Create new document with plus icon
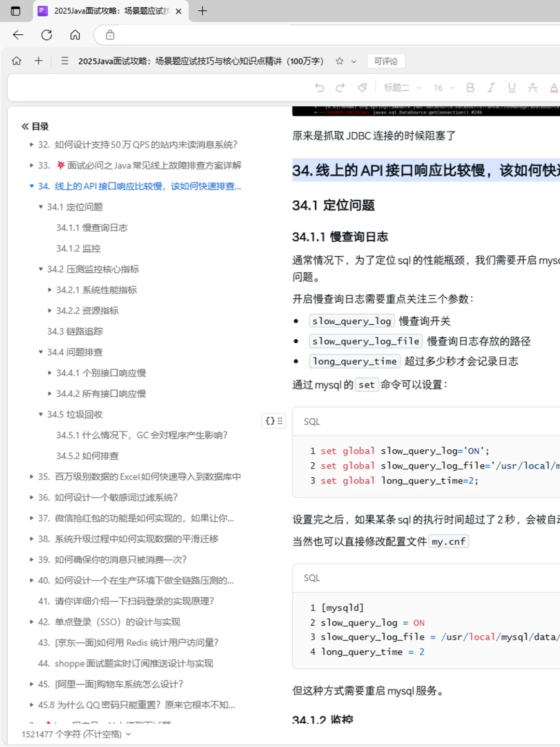 pos(38,61)
